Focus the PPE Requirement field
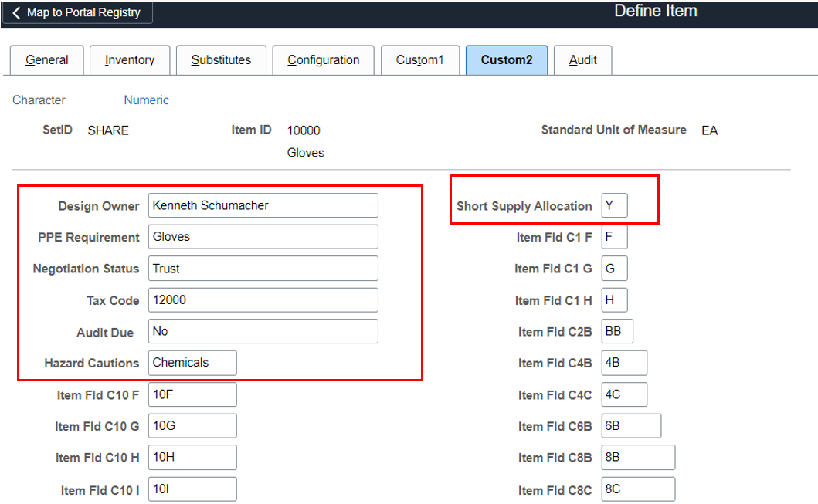 tap(263, 237)
